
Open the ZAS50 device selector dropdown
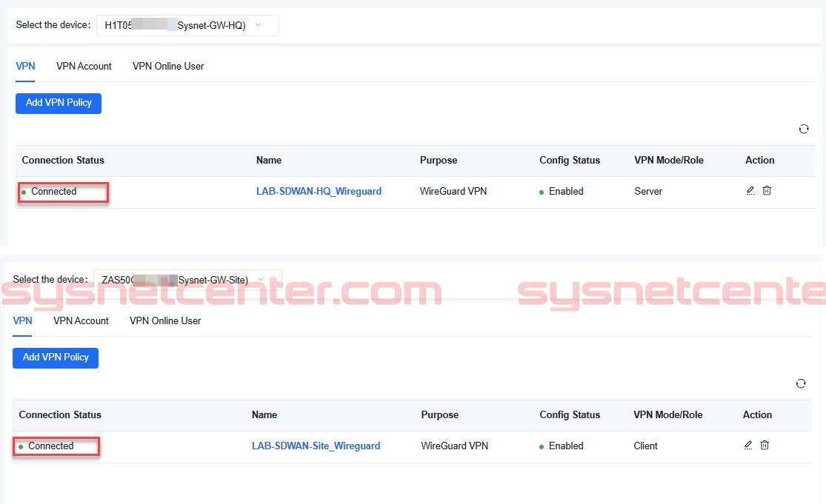coord(184,279)
